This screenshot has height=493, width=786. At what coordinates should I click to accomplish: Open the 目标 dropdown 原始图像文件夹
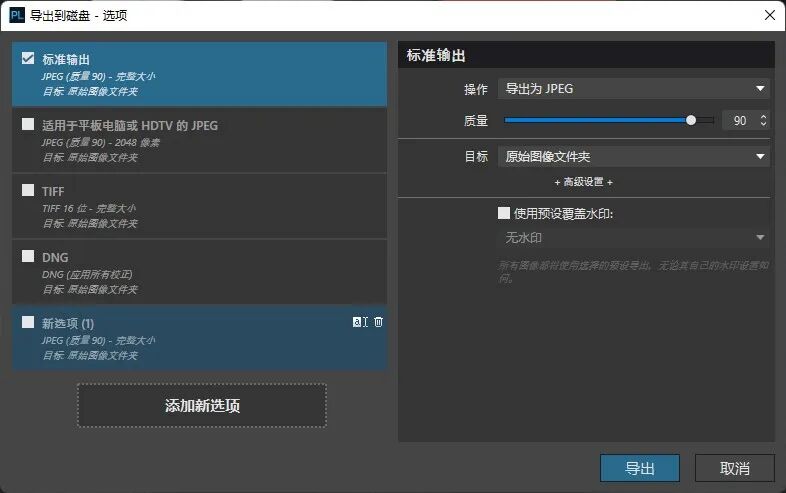pos(634,156)
